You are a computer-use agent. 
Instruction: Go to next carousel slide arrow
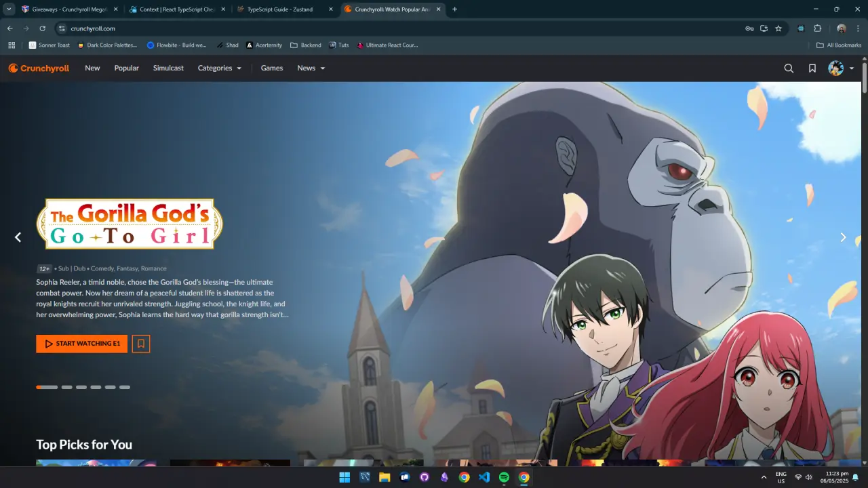pos(843,237)
